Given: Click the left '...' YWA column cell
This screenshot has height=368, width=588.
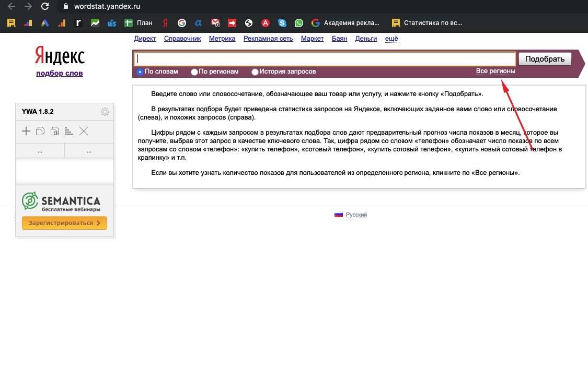Looking at the screenshot, I should 40,151.
